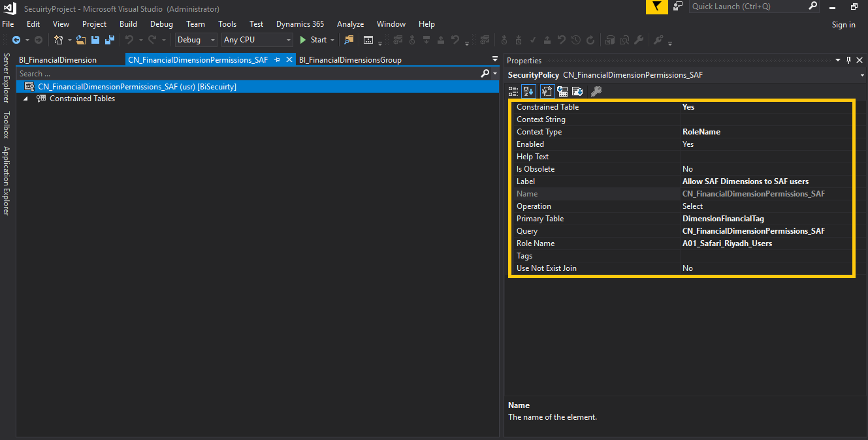868x440 pixels.
Task: Open the Team menu
Action: point(195,24)
